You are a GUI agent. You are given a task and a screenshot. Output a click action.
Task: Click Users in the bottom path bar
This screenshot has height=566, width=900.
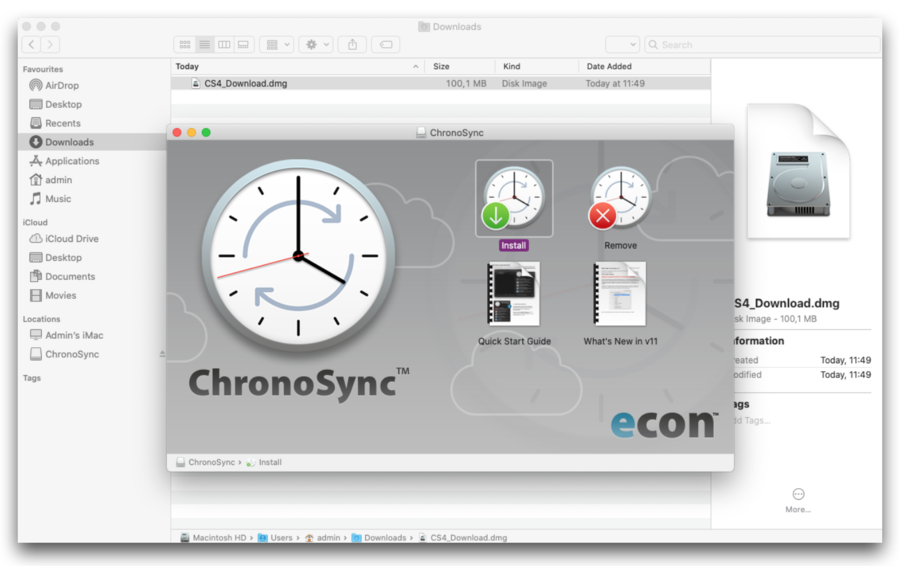coord(276,538)
